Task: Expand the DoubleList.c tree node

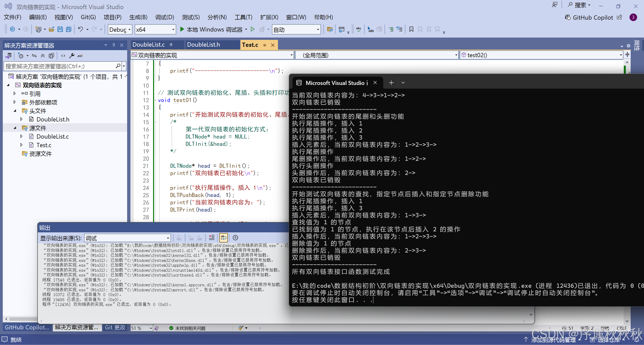Action: tap(21, 136)
